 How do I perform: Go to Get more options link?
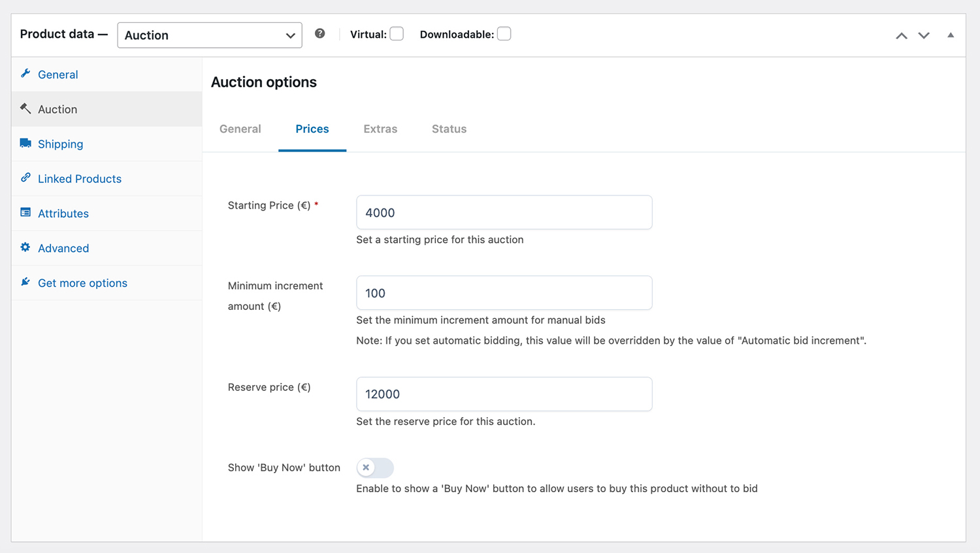click(x=82, y=283)
